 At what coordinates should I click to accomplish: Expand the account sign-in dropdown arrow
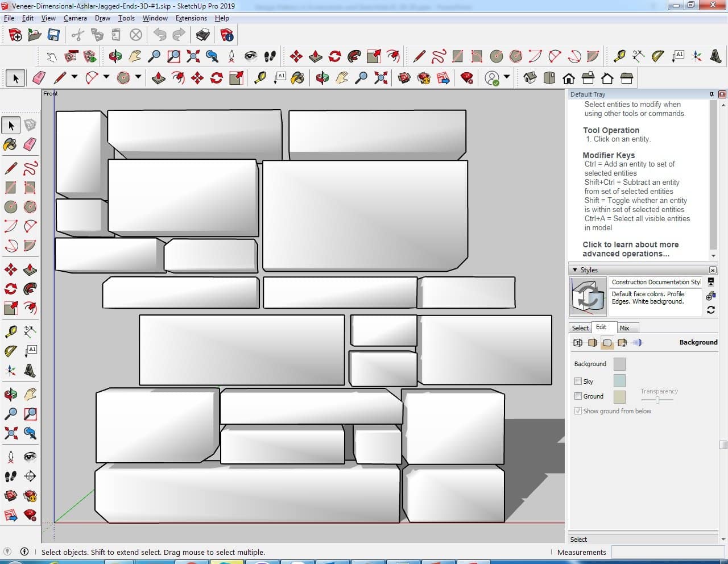point(507,77)
